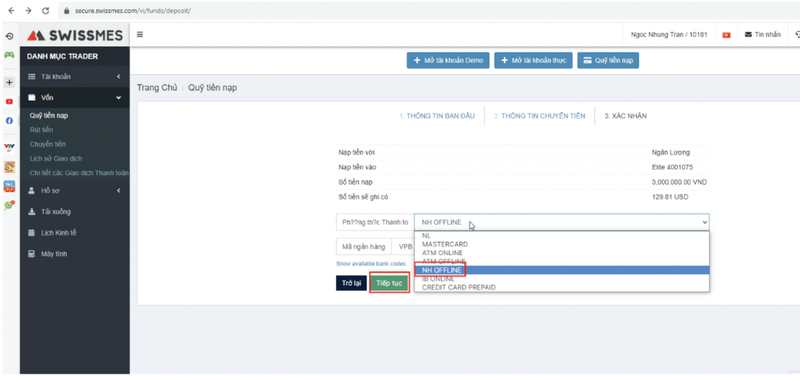Image resolution: width=800 pixels, height=376 pixels.
Task: Expand Hồ sơ sidebar menu
Action: (x=74, y=190)
